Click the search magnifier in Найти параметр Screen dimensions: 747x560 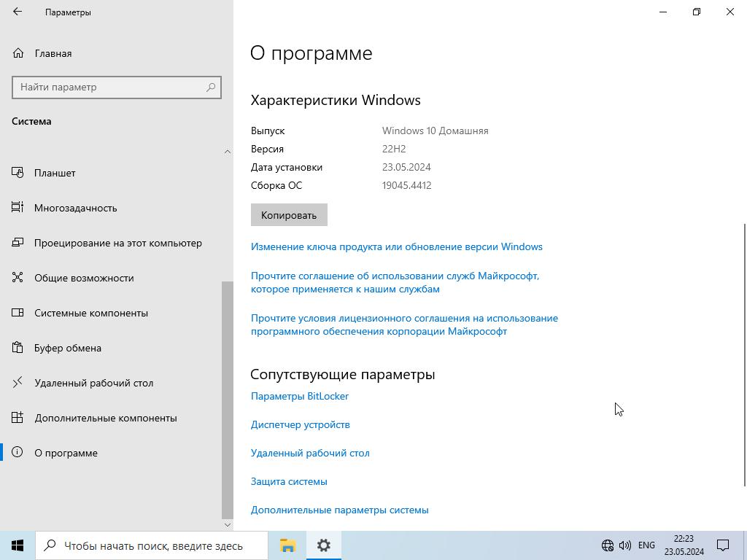[211, 87]
